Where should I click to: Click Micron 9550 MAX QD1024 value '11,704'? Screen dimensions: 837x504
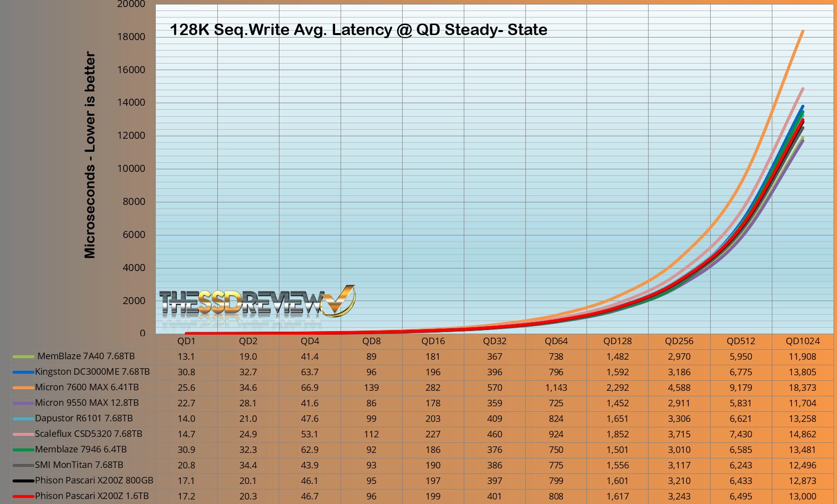pyautogui.click(x=802, y=403)
